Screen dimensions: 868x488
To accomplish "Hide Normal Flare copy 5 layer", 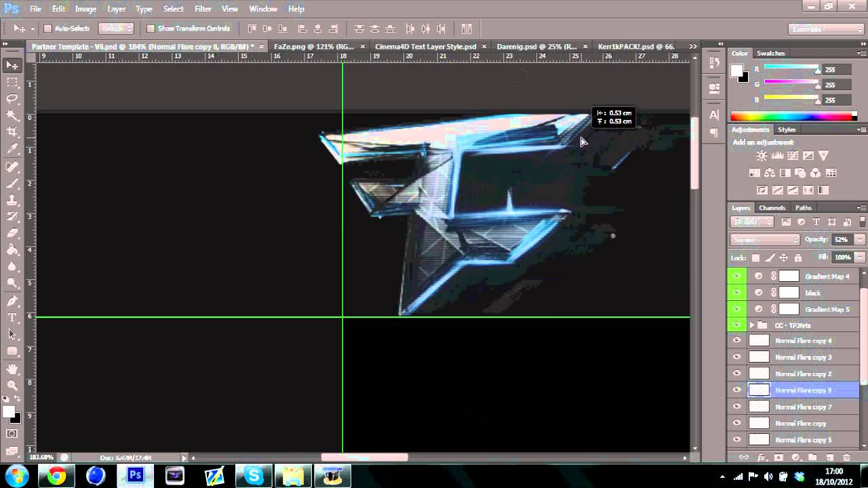I will (x=736, y=440).
